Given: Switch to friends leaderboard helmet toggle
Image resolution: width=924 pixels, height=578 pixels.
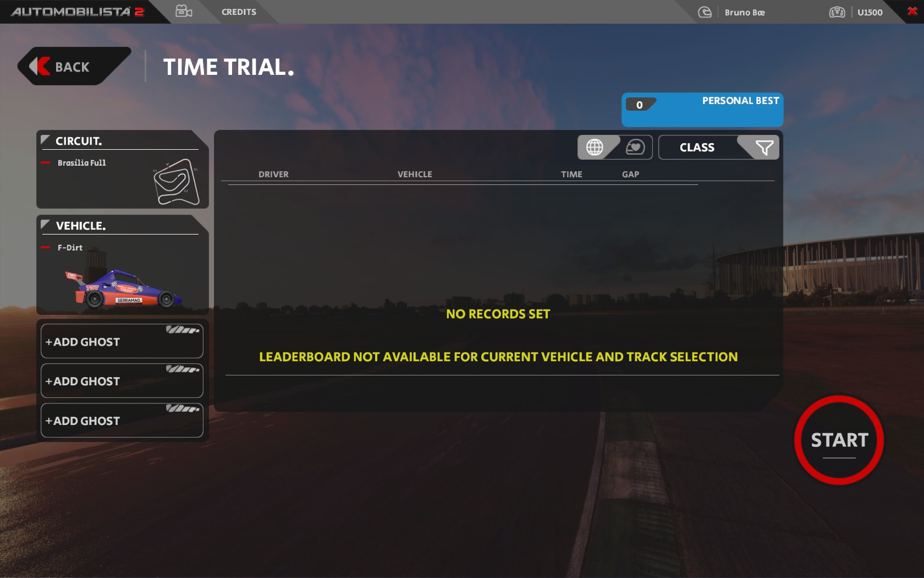Looking at the screenshot, I should pyautogui.click(x=635, y=147).
